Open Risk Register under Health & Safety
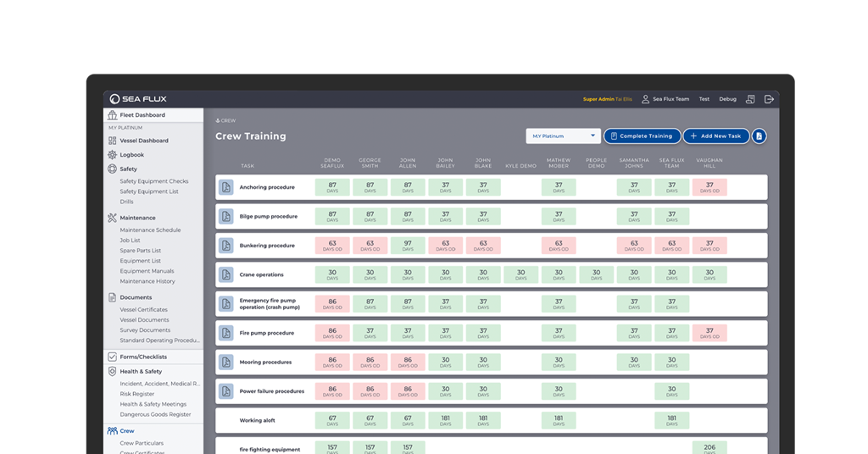This screenshot has width=868, height=454. [136, 394]
